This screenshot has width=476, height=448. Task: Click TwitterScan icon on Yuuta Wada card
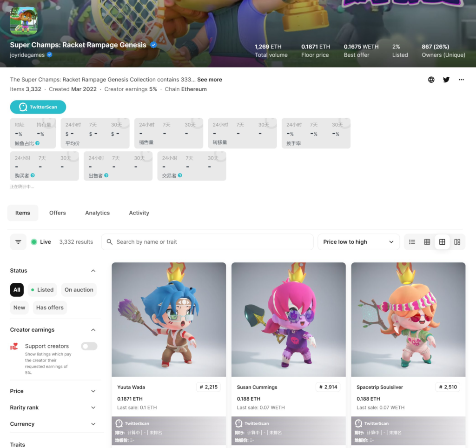coord(119,423)
